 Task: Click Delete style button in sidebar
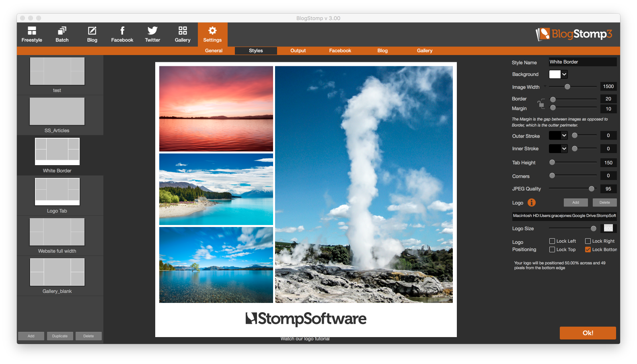point(88,336)
